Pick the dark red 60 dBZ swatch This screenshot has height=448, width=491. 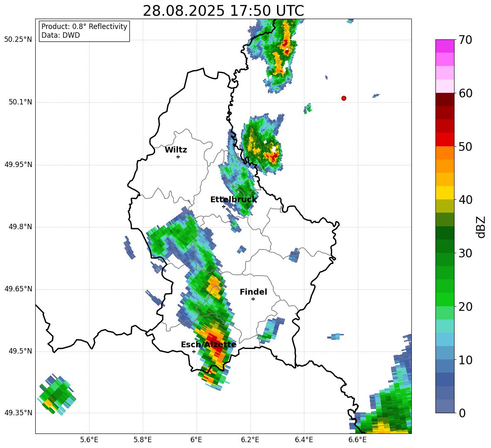coord(445,99)
